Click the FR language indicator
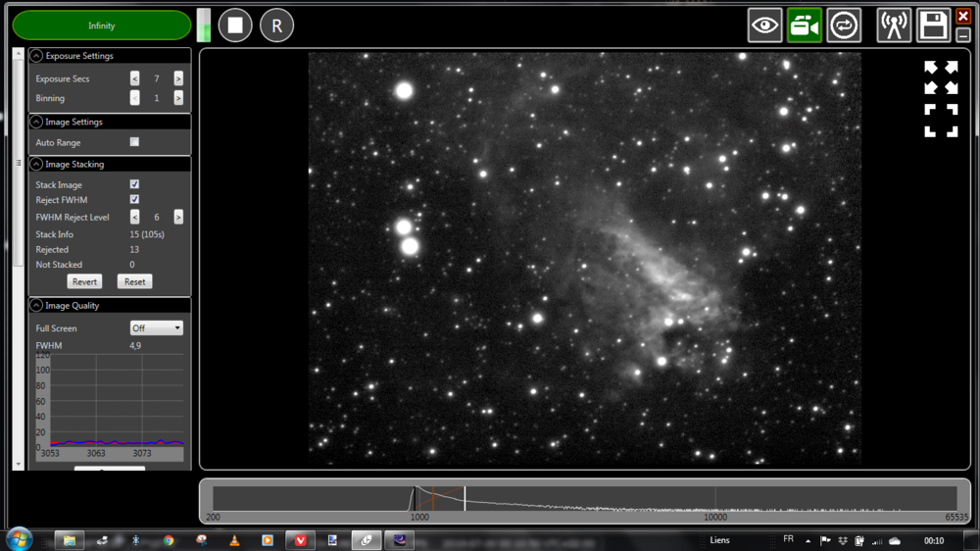The width and height of the screenshot is (980, 551). click(x=788, y=539)
